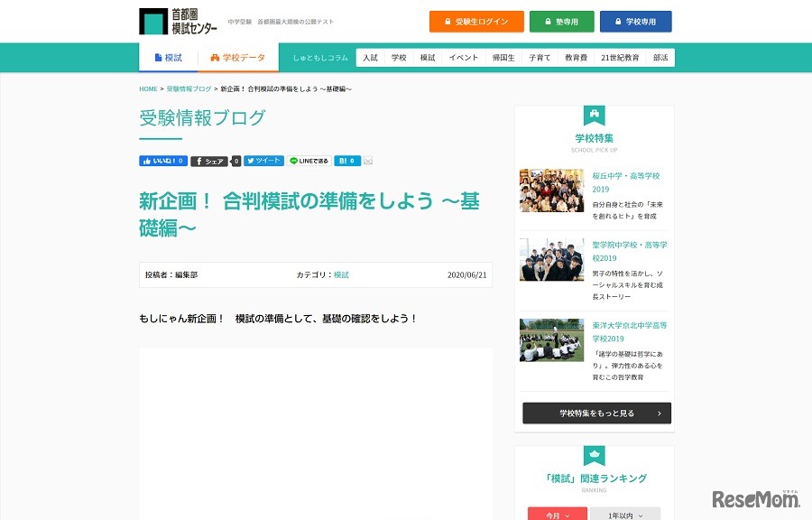812x520 pixels.
Task: Select the 1年以内 ranking period
Action: click(622, 514)
